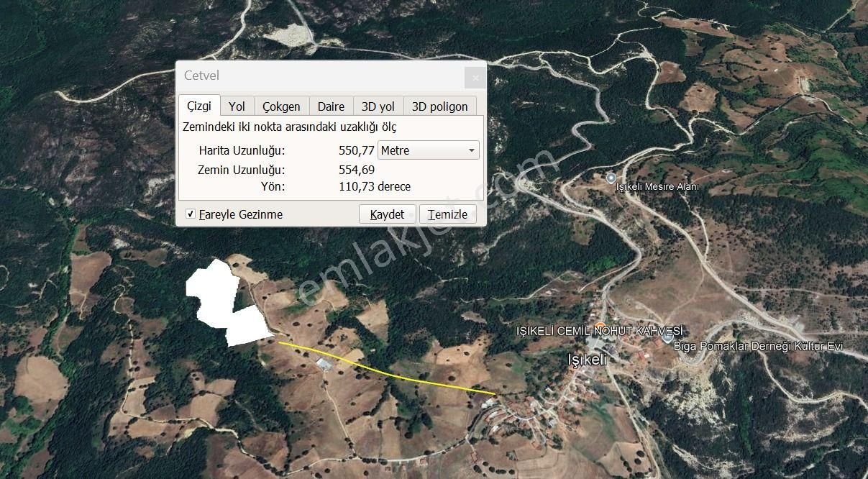This screenshot has width=868, height=479.
Task: Select the 3D yol tab
Action: tap(378, 106)
